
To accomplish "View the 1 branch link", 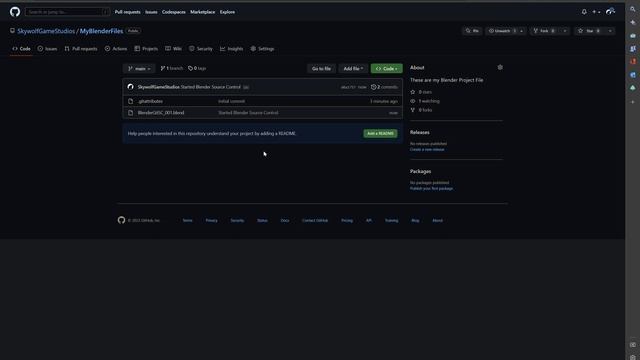I will click(x=171, y=69).
